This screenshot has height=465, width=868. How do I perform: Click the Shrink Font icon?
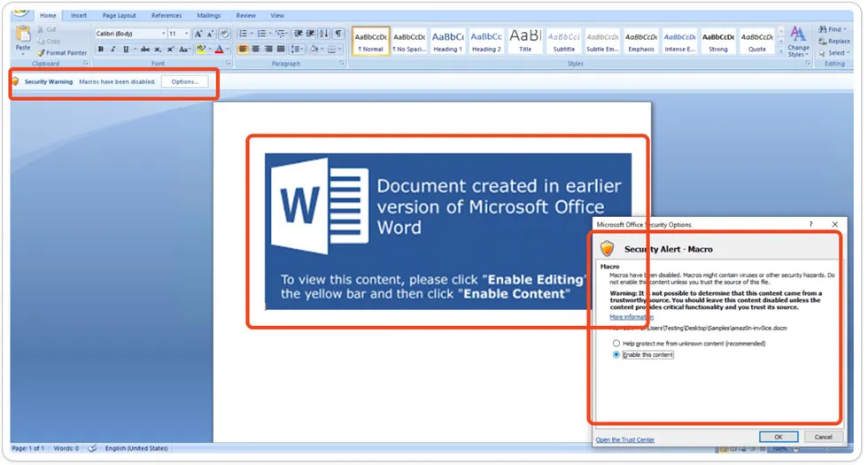211,34
